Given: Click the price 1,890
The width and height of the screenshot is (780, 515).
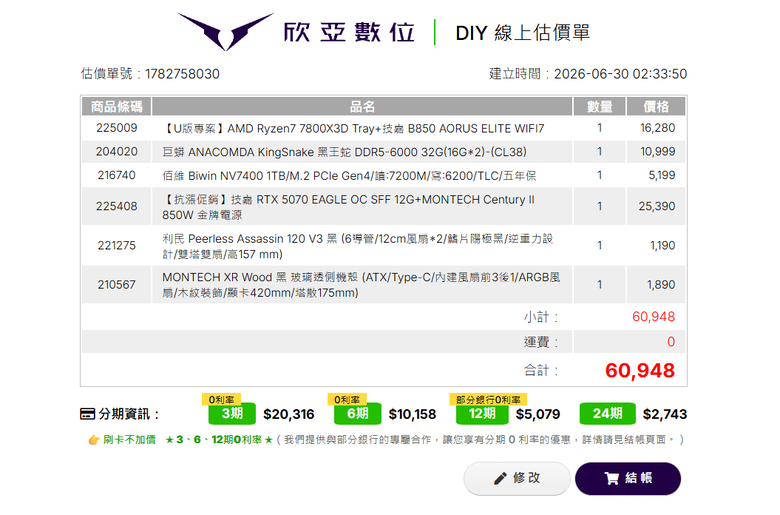Looking at the screenshot, I should (661, 285).
